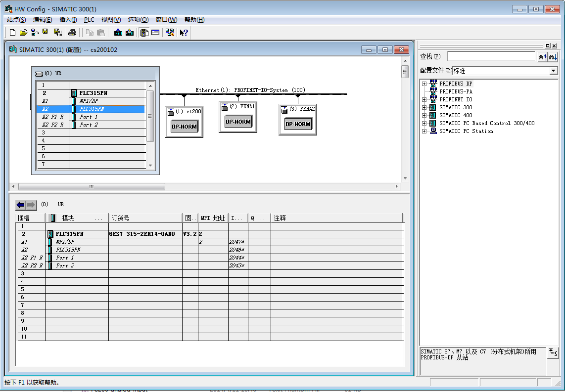Select the Port 2 row in the UR rack
565x392 pixels.
tap(91, 125)
